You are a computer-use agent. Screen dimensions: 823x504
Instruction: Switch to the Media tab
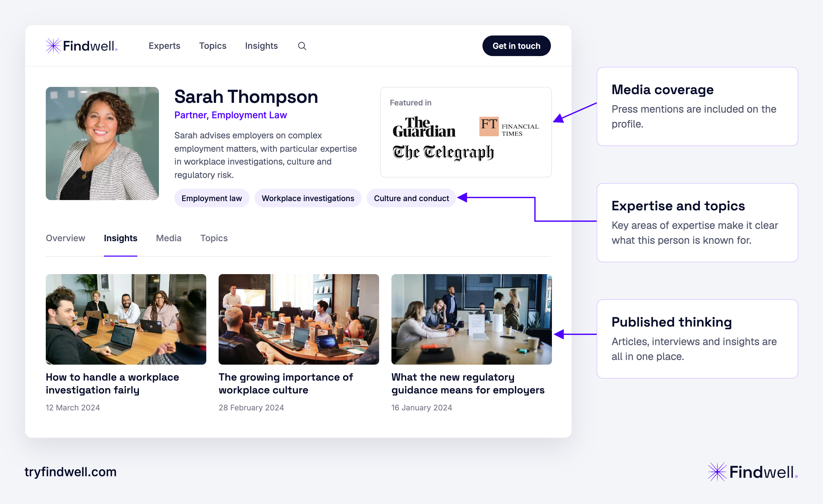(x=169, y=238)
